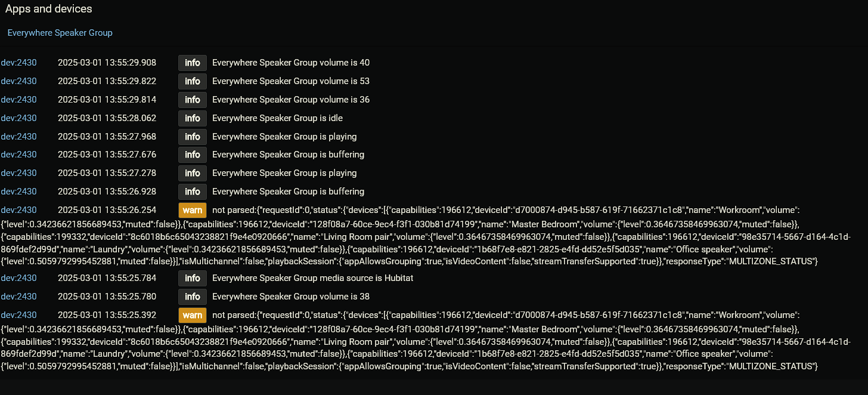Screen dimensions: 868x395
Task: Click dev:2430 link on the 13:55:25.392 warn entry
Action: [x=18, y=315]
